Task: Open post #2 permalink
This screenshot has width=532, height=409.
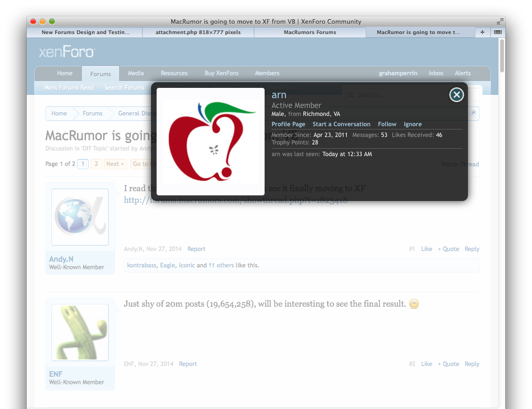Action: point(412,364)
